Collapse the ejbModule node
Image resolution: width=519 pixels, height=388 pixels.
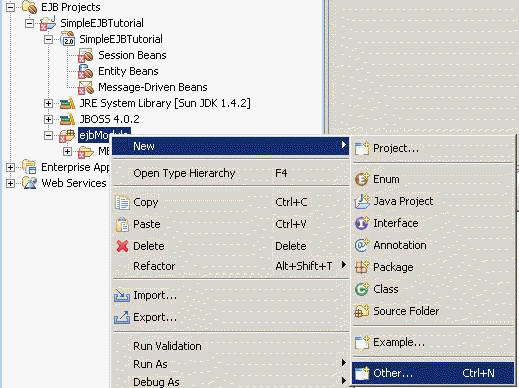tap(48, 135)
